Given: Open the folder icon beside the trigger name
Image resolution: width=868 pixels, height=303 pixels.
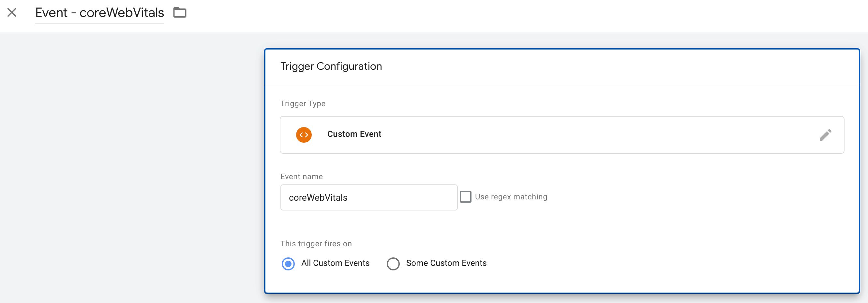Looking at the screenshot, I should [180, 13].
